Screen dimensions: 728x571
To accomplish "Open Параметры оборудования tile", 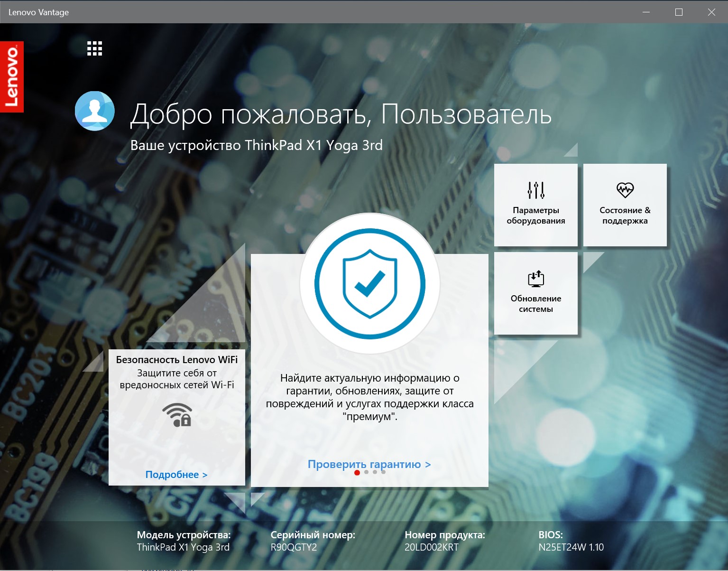I will 536,205.
